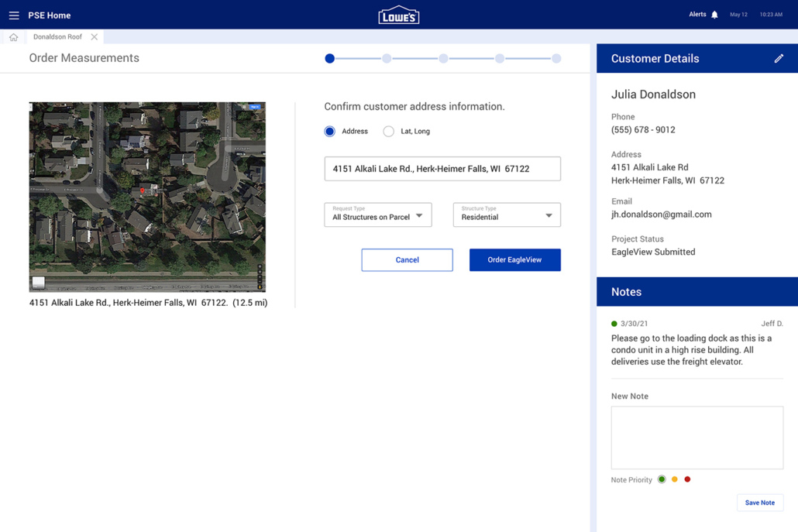The width and height of the screenshot is (798, 532).
Task: Open the hamburger menu
Action: pyautogui.click(x=14, y=15)
